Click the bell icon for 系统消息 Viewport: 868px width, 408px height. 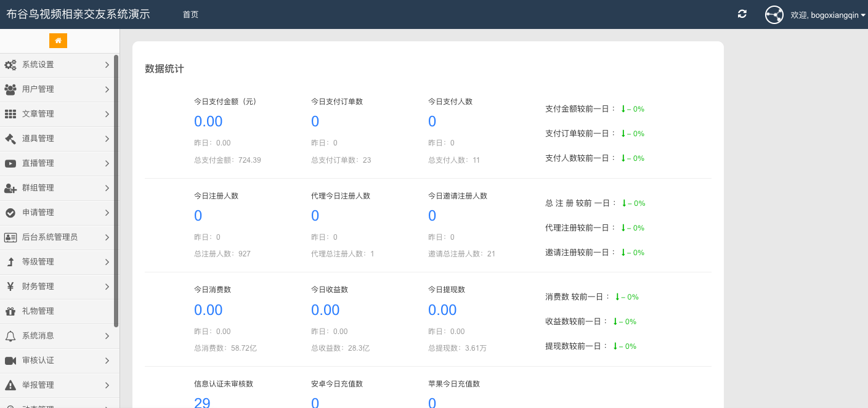point(10,336)
